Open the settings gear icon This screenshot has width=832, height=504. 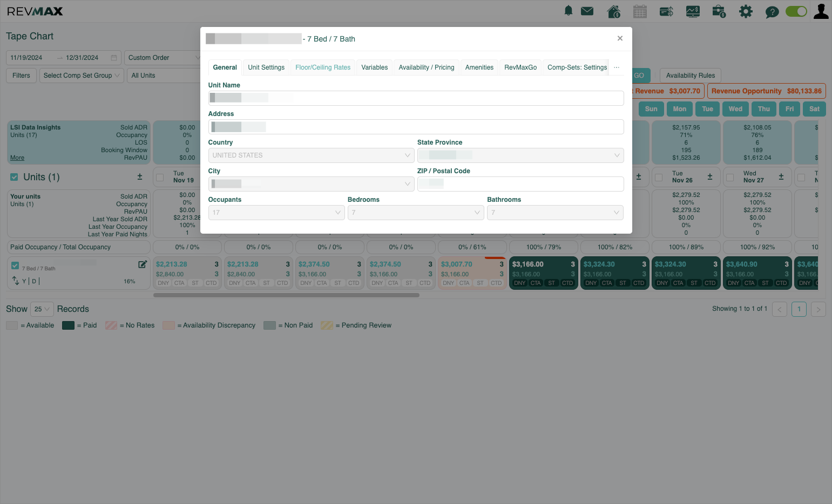coord(746,11)
